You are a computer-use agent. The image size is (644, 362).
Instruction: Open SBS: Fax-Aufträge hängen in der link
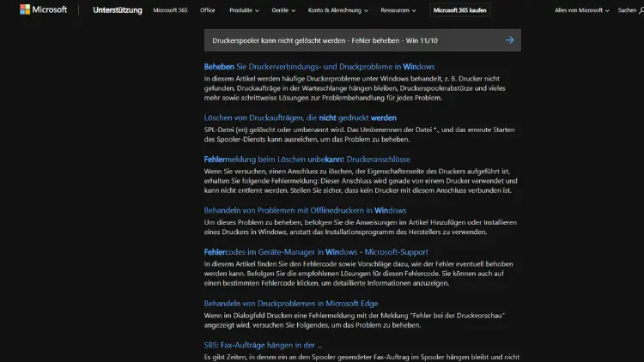point(263,345)
